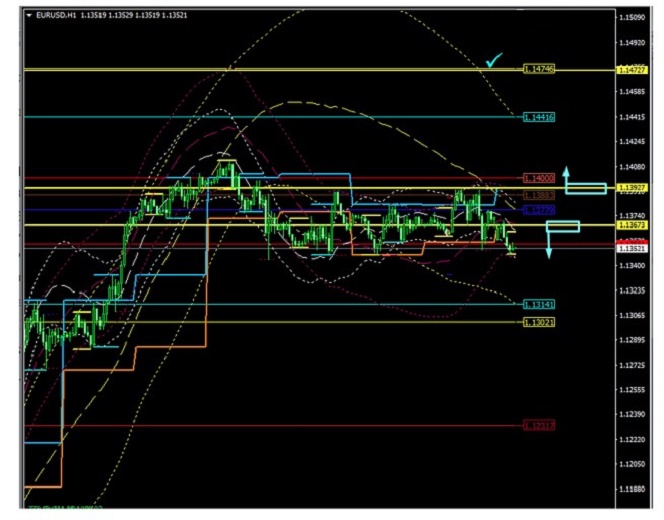Select the yellow 1.14746 level label
The image size is (664, 520).
[x=539, y=69]
